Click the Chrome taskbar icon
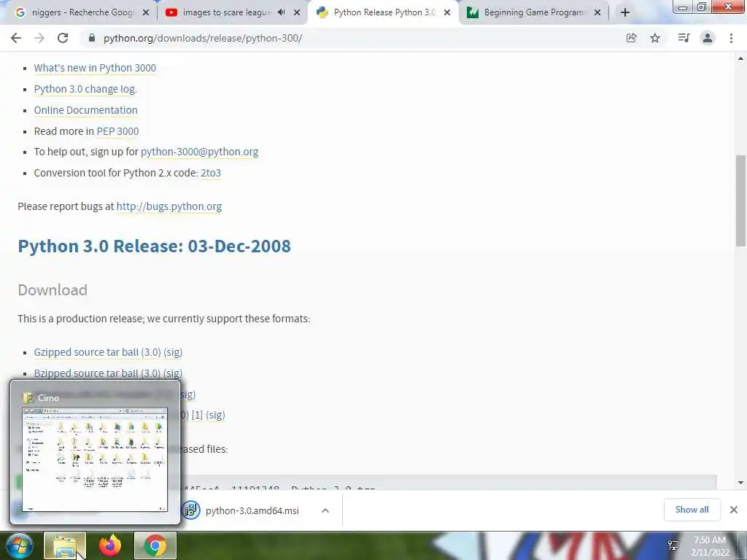The height and width of the screenshot is (560, 747). [155, 545]
